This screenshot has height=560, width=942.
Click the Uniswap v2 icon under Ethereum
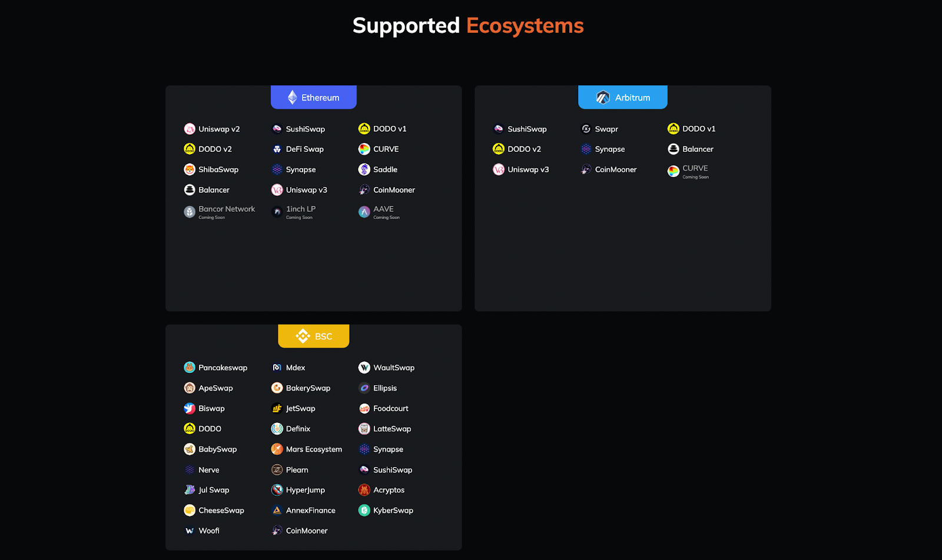(x=190, y=129)
